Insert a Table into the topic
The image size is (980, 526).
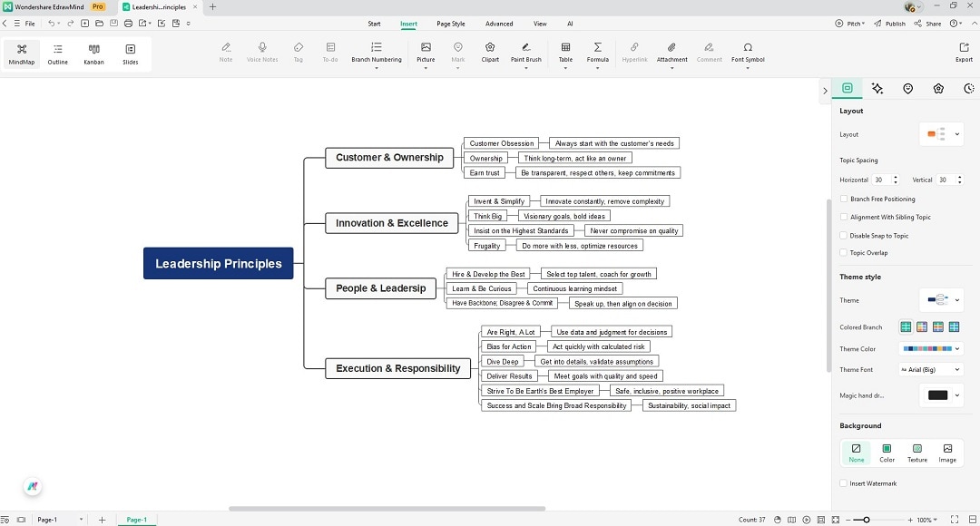[565, 53]
